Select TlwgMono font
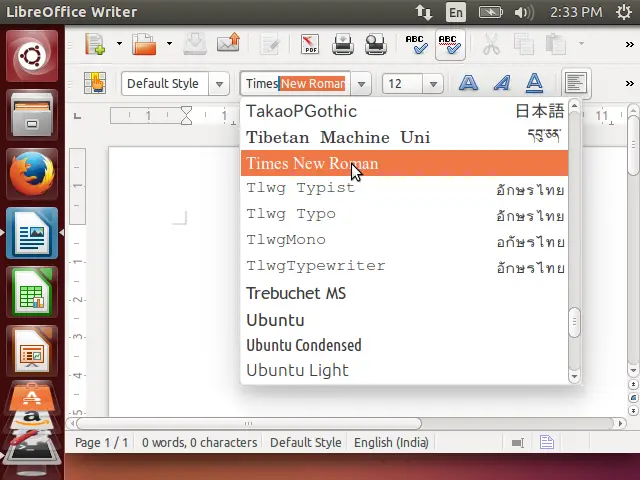This screenshot has height=480, width=640. (x=404, y=241)
